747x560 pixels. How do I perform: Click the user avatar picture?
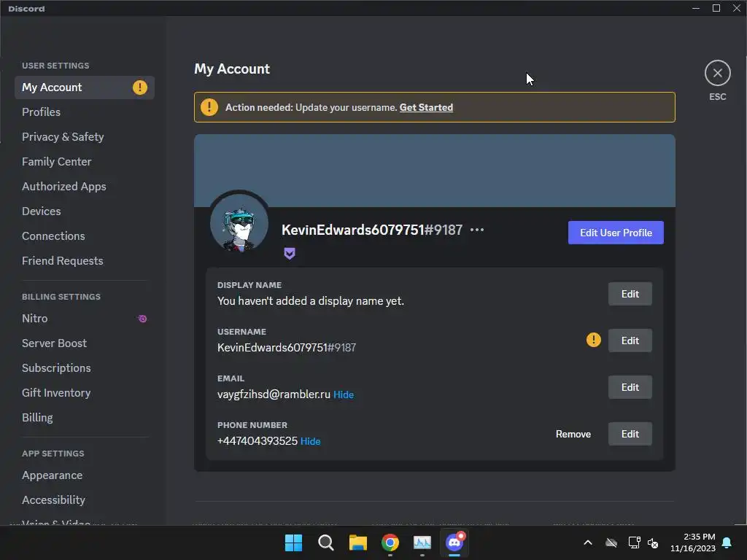239,223
